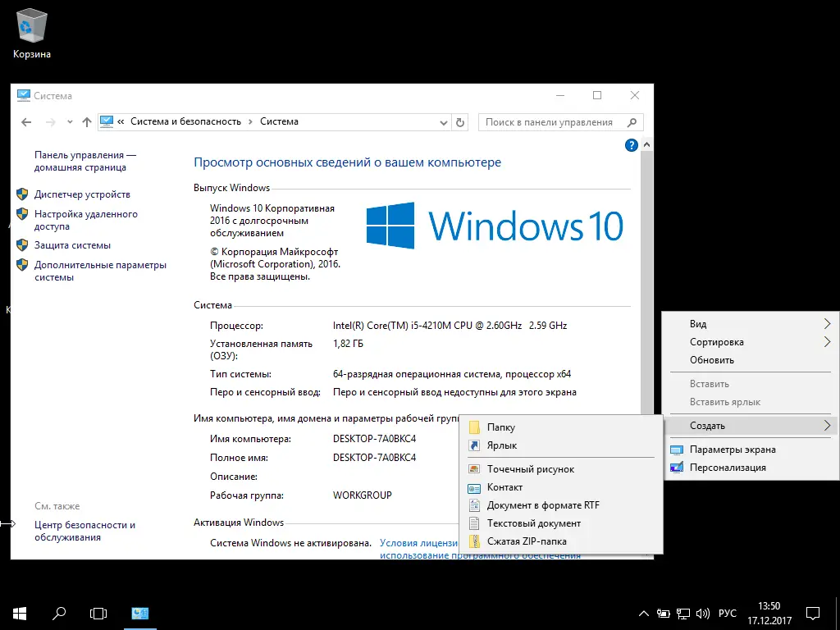Click the shortcut icon next to Ярлык
Screen dimensions: 840x630
(474, 445)
